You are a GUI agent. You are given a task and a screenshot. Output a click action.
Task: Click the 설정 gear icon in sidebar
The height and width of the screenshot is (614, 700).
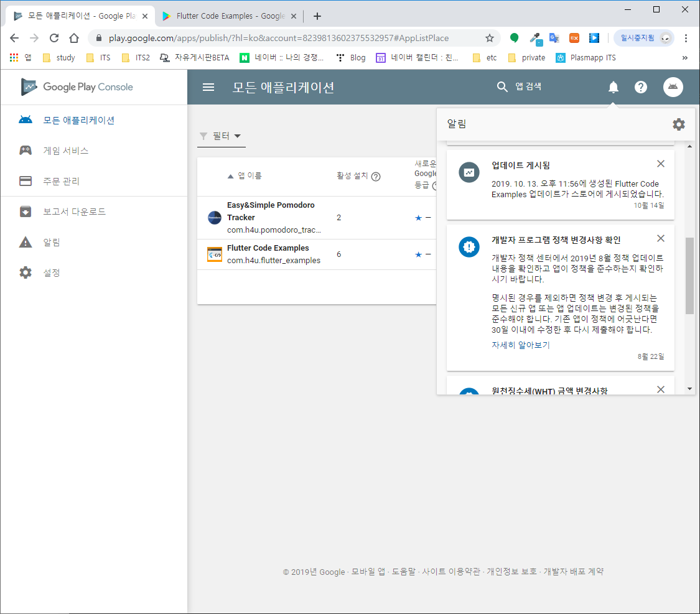(26, 272)
